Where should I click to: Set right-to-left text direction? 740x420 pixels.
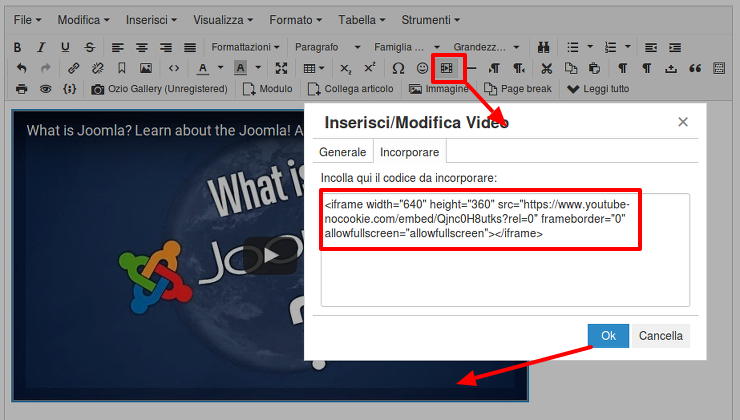[519, 68]
